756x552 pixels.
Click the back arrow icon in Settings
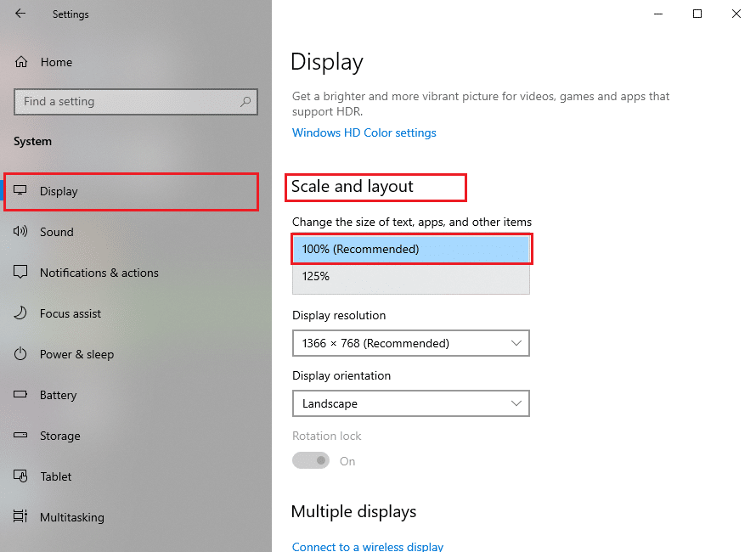pyautogui.click(x=20, y=14)
